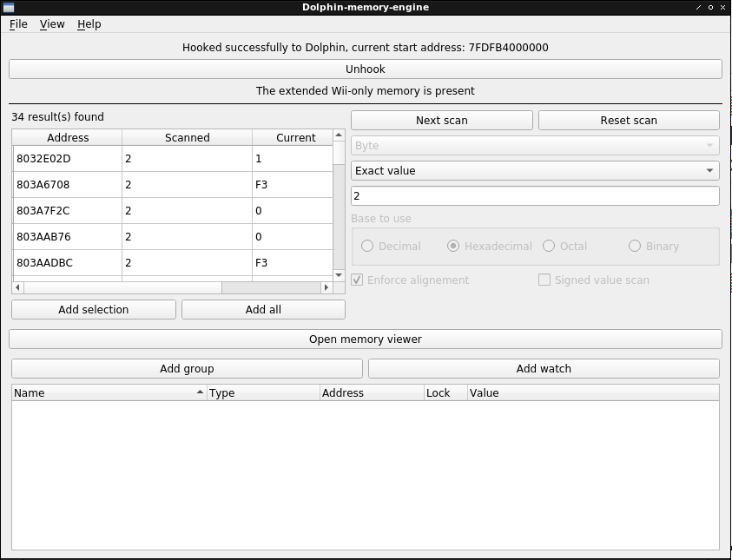Select result address 803AAB76
732x560 pixels.
click(68, 237)
